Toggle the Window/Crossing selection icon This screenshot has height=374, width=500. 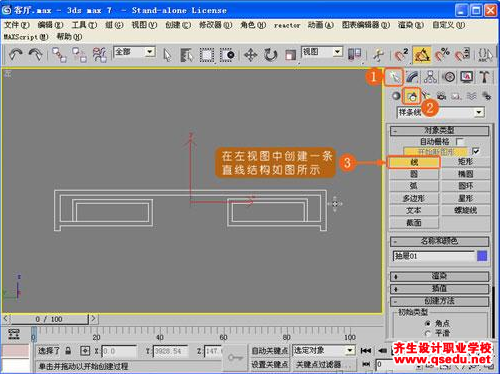[x=227, y=55]
